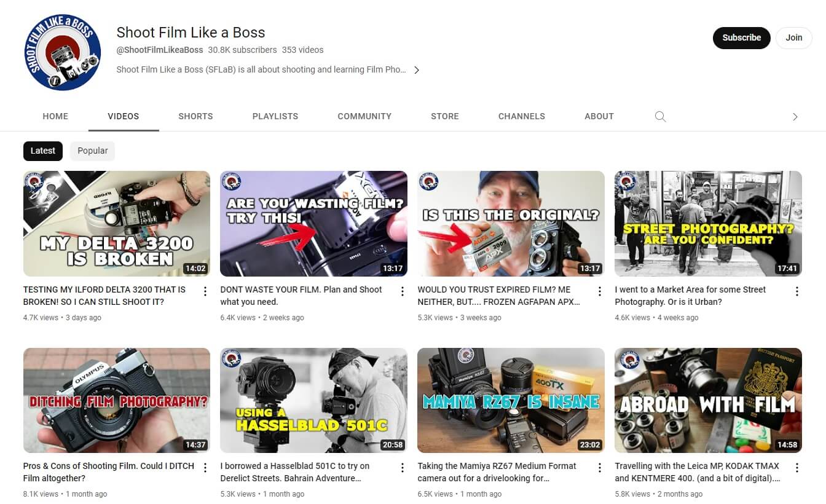
Task: Click the channel search magnifier icon
Action: [x=660, y=116]
